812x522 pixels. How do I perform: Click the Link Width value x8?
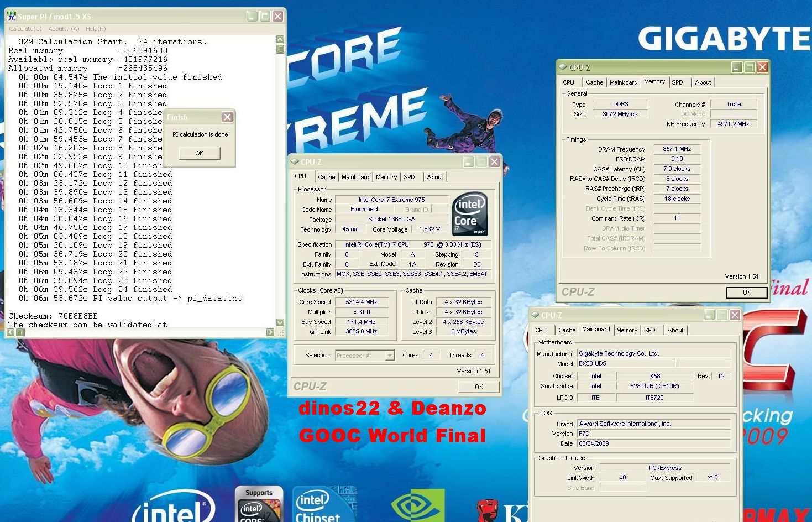tap(622, 478)
